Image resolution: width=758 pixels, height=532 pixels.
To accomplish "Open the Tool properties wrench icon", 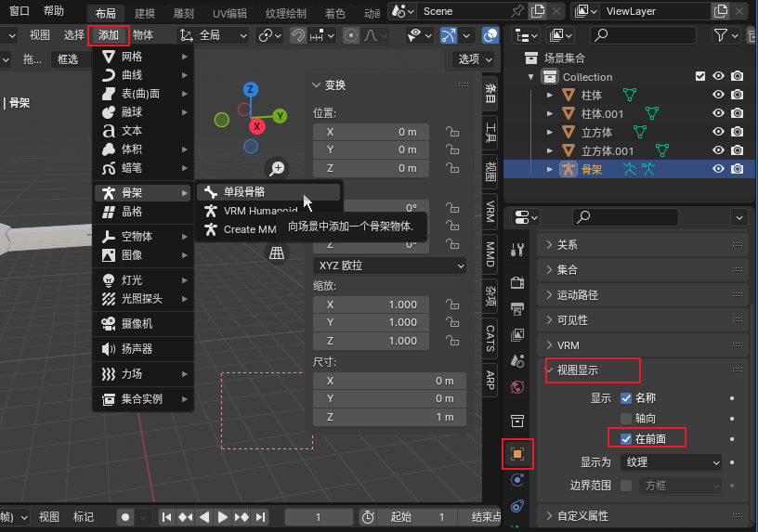I will (x=517, y=250).
